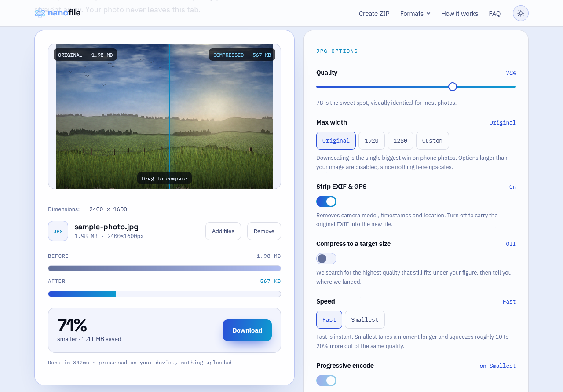Click the AFTER 567 KB value
The height and width of the screenshot is (392, 563).
click(x=271, y=281)
